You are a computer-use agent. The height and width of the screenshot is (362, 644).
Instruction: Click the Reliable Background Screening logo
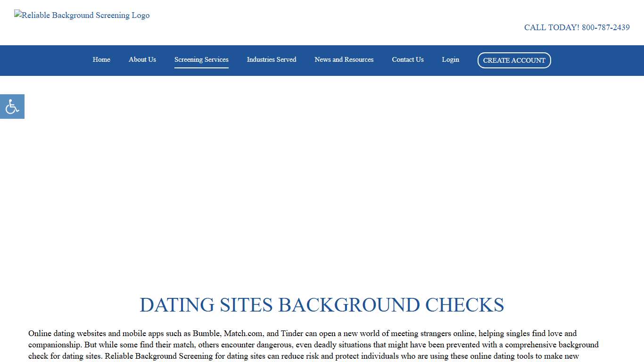pos(82,15)
